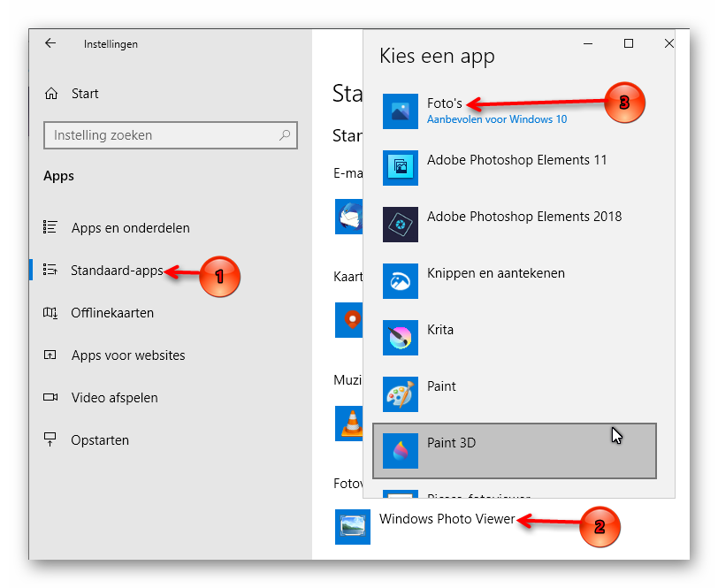
Task: Click the Foto's app icon
Action: tap(400, 111)
